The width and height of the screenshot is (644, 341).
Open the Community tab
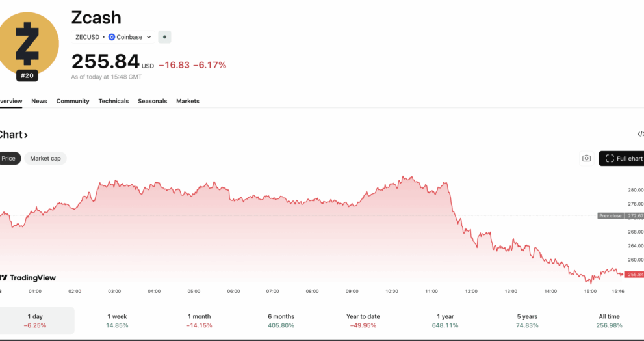tap(73, 101)
